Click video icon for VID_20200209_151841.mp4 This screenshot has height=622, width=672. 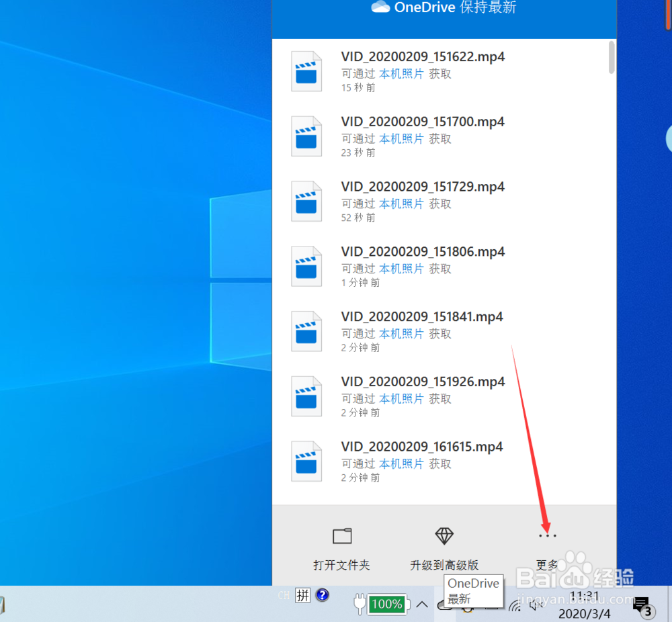point(306,331)
